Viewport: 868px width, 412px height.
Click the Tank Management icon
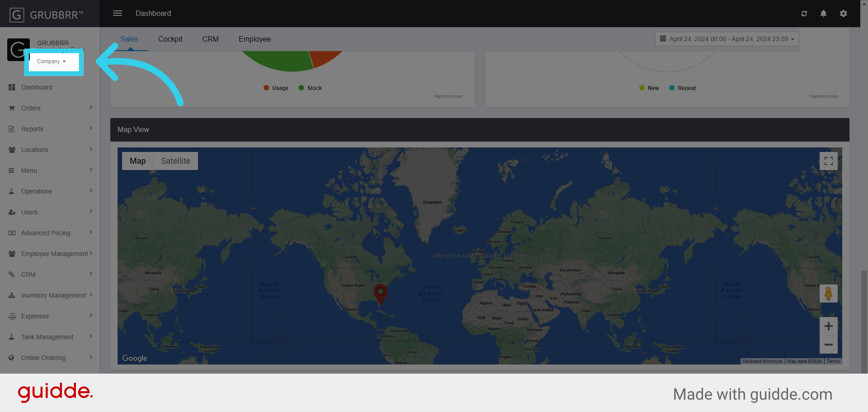[12, 337]
